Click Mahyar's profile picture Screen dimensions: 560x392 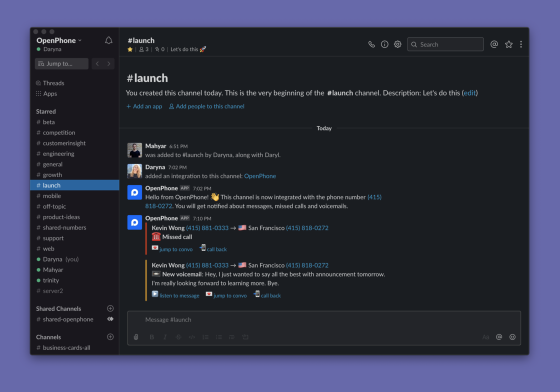pos(134,150)
